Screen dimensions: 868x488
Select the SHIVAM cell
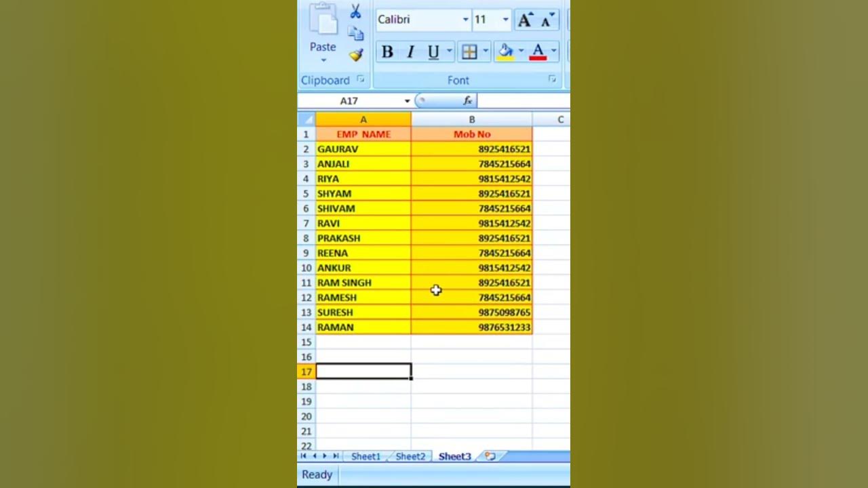click(363, 209)
